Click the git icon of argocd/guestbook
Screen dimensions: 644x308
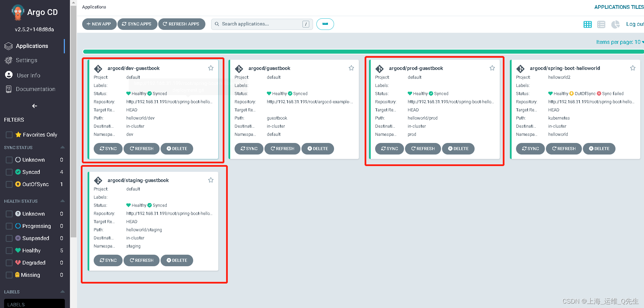pyautogui.click(x=239, y=69)
